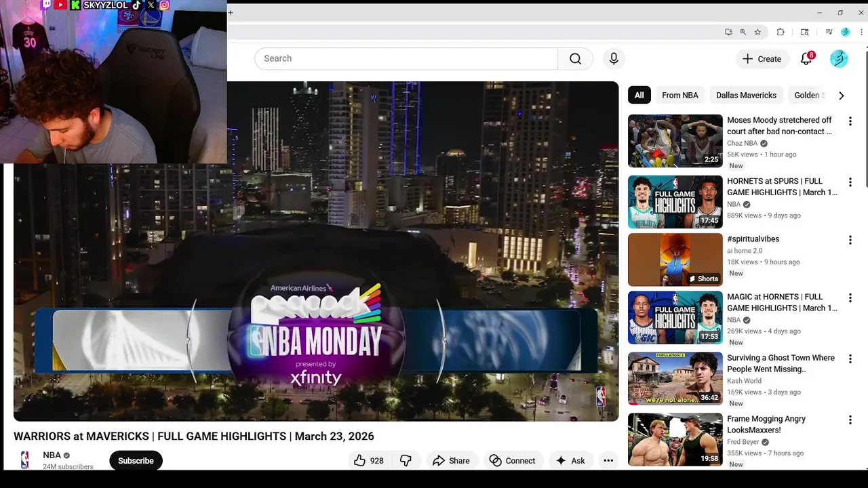Open MAGIC at HORNETS highlights title
The height and width of the screenshot is (488, 868).
click(x=782, y=302)
